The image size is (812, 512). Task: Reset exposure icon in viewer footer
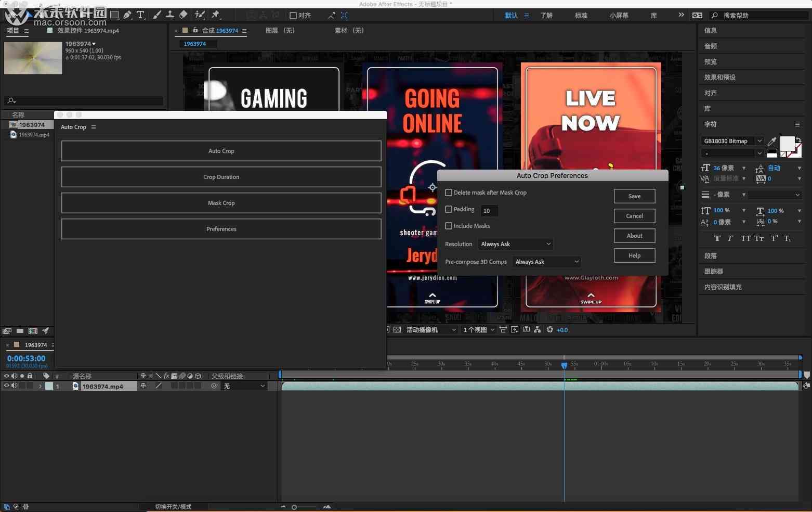[x=550, y=330]
